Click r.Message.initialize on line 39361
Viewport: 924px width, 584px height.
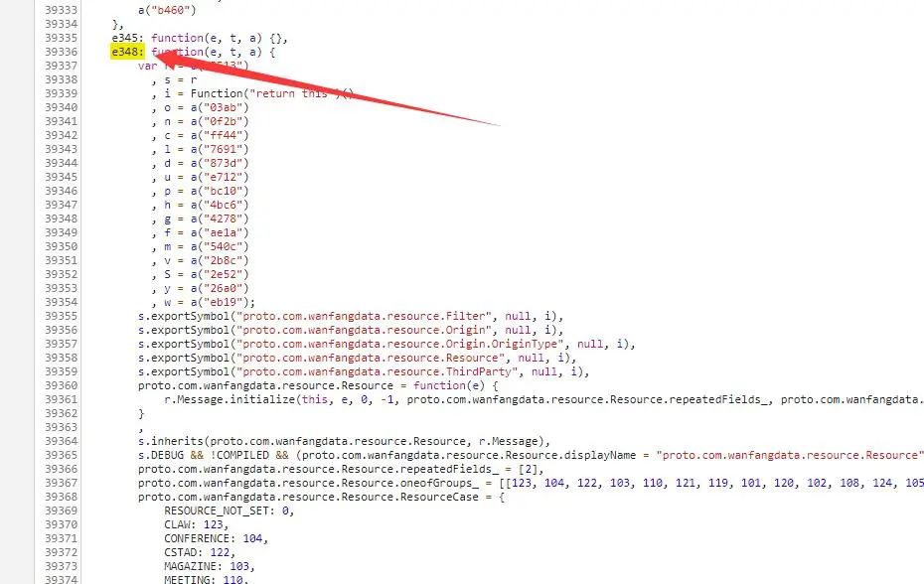[230, 399]
